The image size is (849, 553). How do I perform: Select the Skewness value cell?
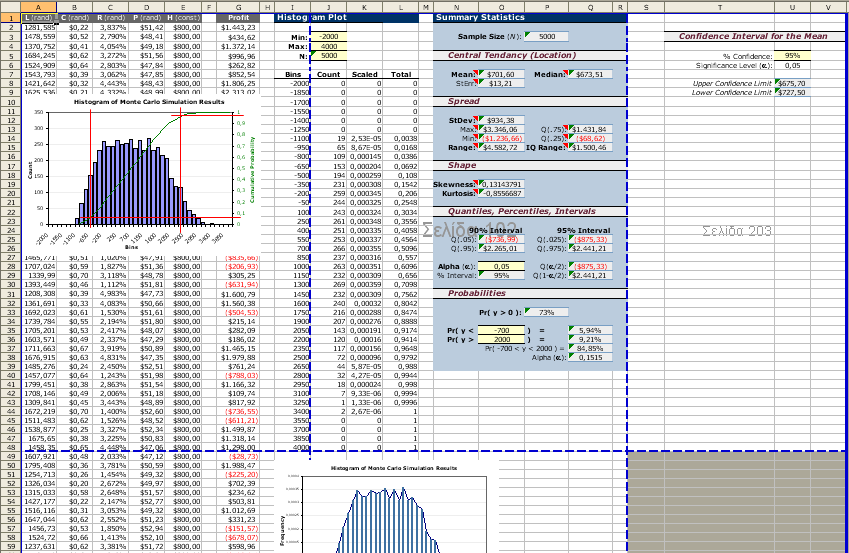501,184
